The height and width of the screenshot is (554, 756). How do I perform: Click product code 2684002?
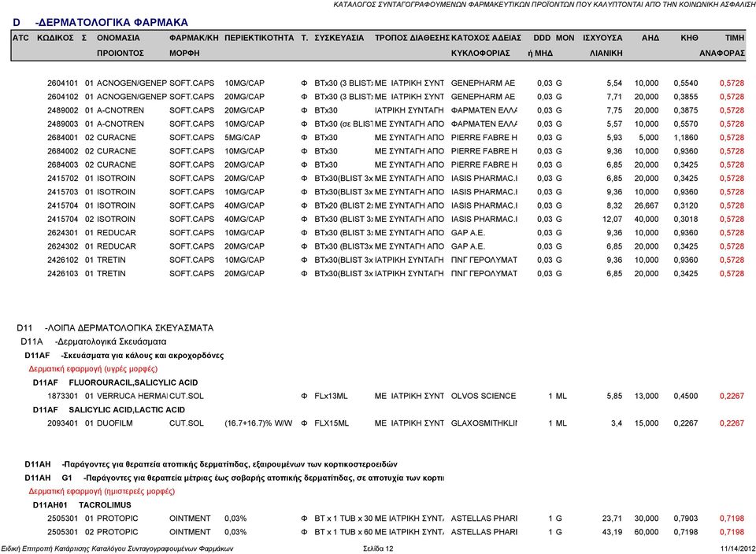[x=62, y=151]
